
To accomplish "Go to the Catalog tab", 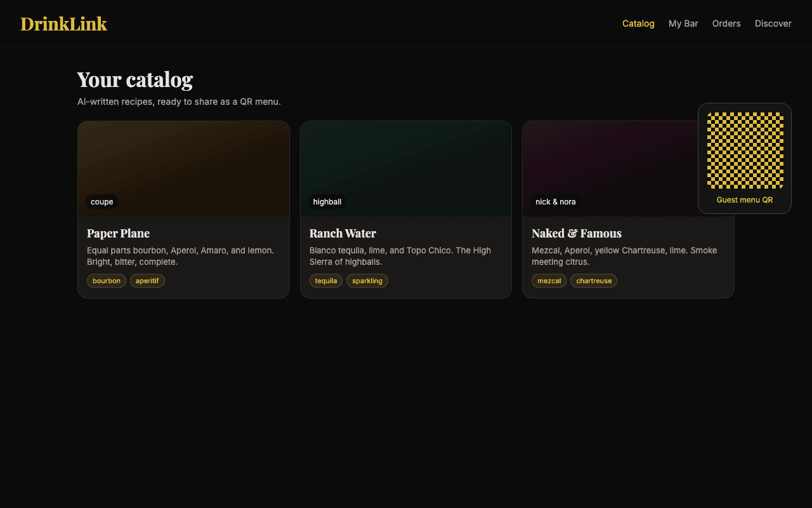I will tap(638, 23).
